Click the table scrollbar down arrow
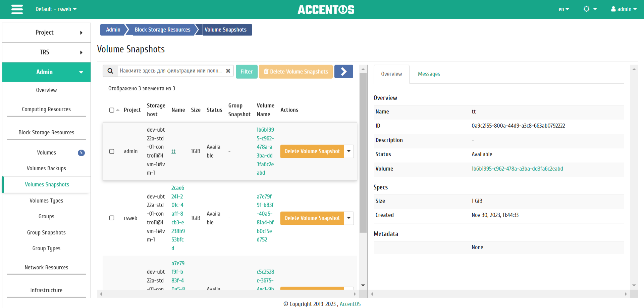The height and width of the screenshot is (308, 644). click(x=363, y=285)
